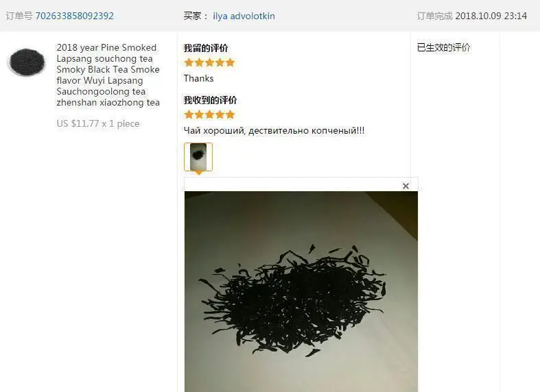Click the price US $11.77 x 1 piece
The image size is (540, 392).
click(98, 123)
